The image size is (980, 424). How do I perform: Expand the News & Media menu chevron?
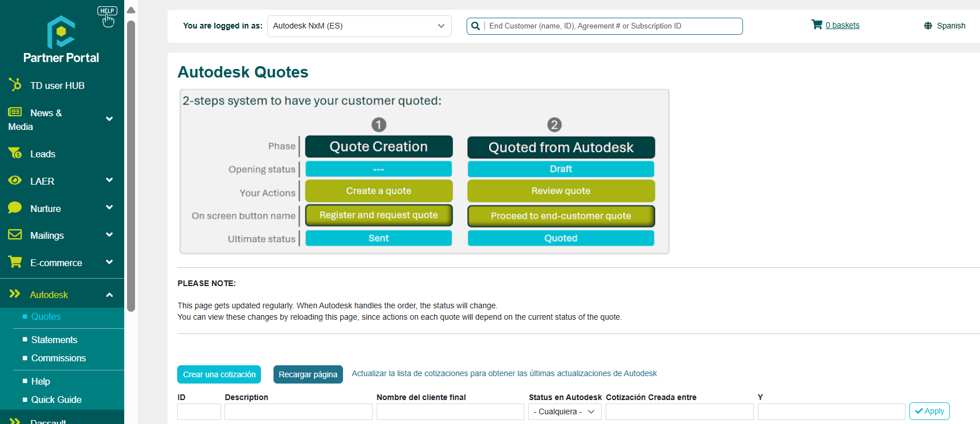(109, 119)
